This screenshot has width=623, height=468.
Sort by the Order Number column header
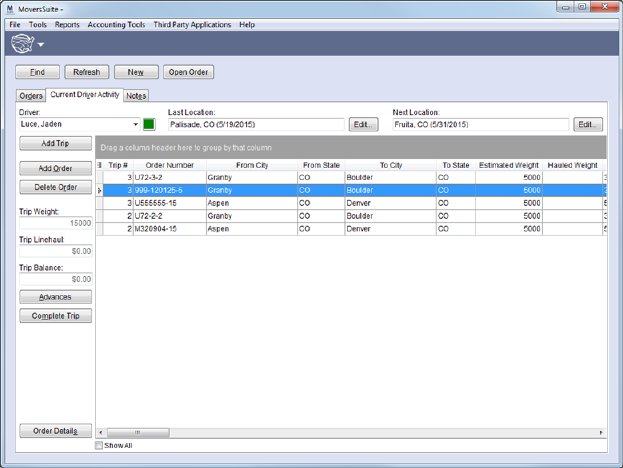click(x=169, y=165)
